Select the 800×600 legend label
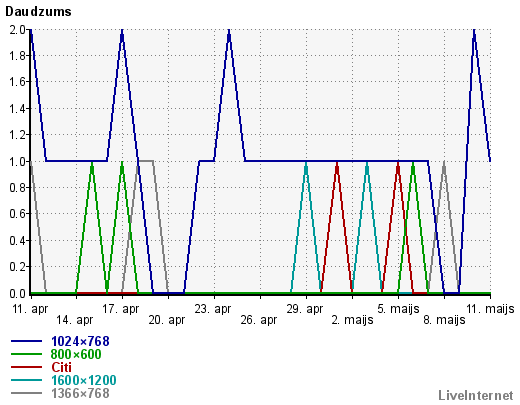520x405 pixels. (x=76, y=354)
